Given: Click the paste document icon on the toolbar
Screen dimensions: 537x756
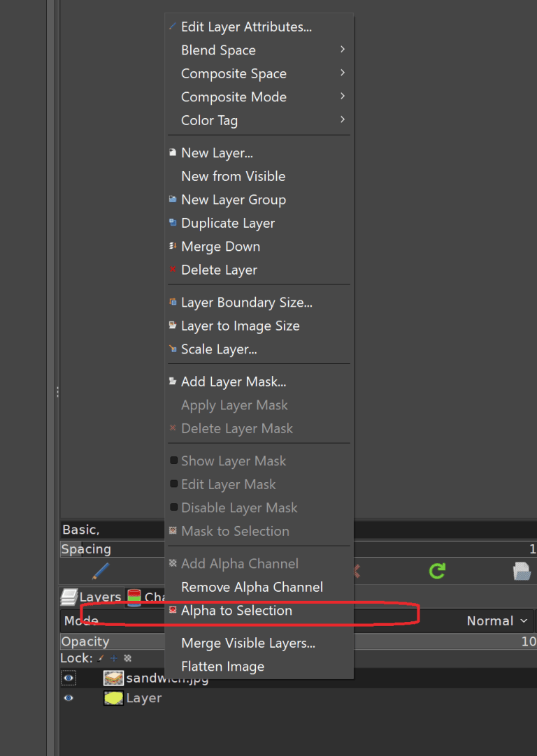Looking at the screenshot, I should 522,571.
